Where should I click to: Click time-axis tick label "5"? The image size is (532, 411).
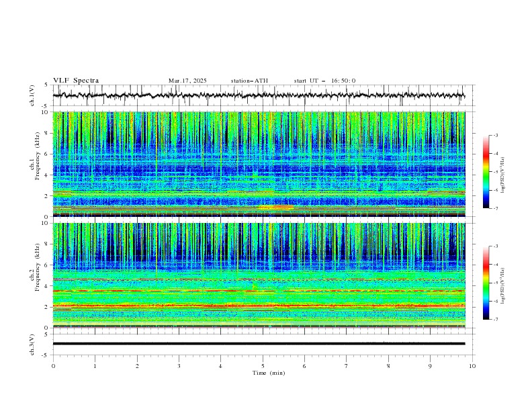[263, 366]
